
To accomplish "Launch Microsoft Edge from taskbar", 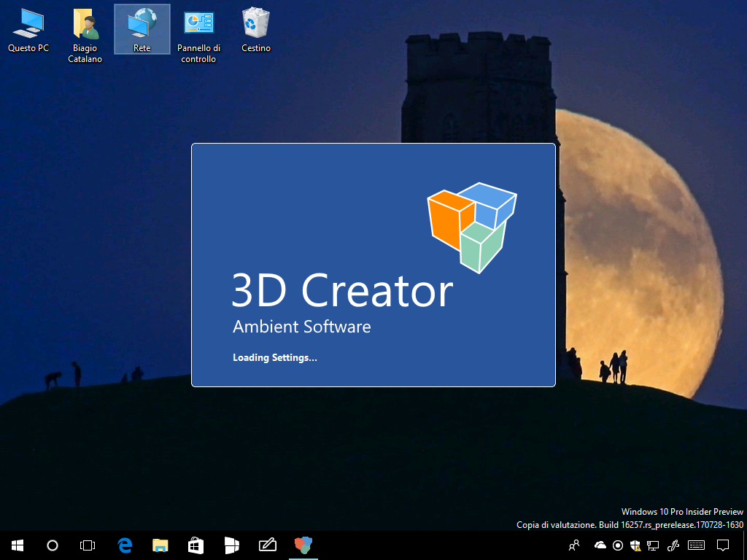I will [x=124, y=545].
